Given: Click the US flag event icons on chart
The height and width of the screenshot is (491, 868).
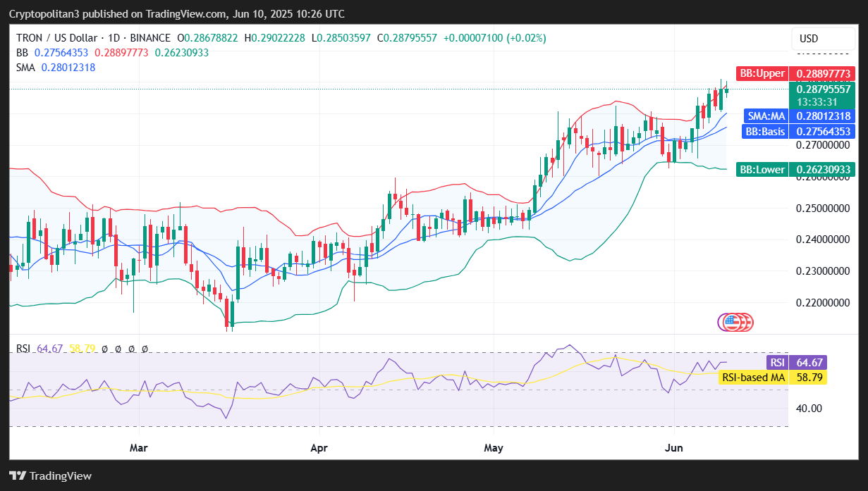Looking at the screenshot, I should pos(736,323).
